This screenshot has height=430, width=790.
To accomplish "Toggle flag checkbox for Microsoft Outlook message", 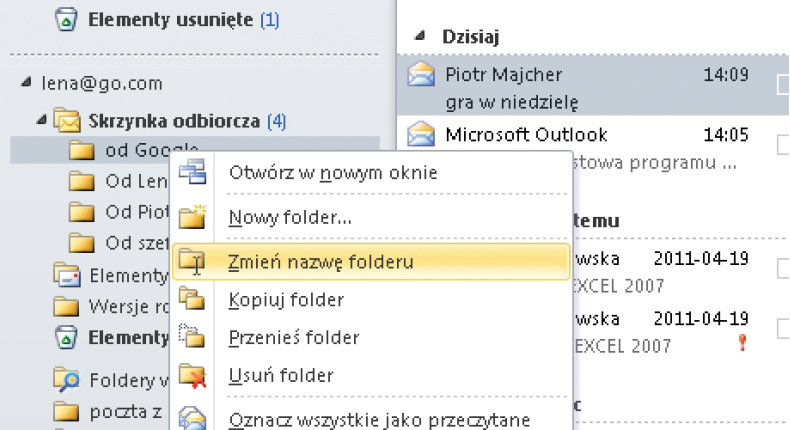I will point(783,146).
